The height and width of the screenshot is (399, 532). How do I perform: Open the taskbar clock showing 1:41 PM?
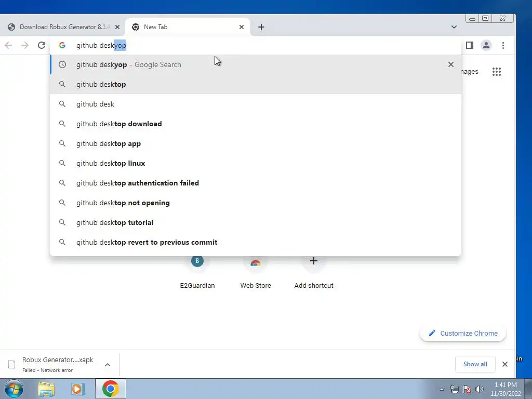[506, 389]
